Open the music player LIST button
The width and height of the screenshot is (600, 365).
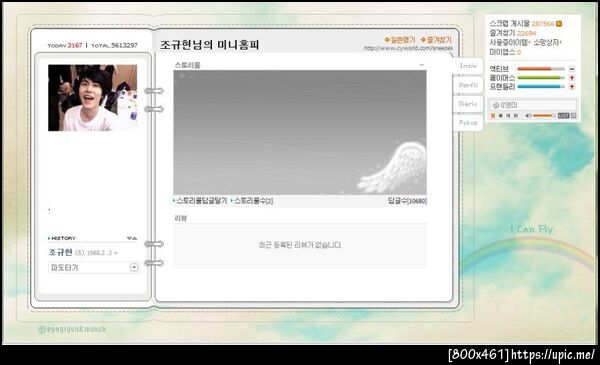click(x=563, y=115)
